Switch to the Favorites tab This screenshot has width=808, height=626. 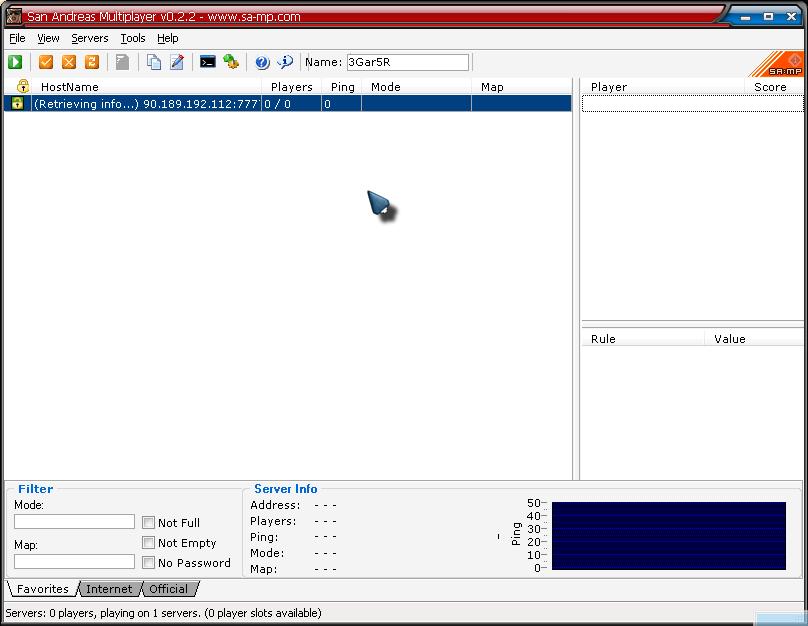pos(42,589)
